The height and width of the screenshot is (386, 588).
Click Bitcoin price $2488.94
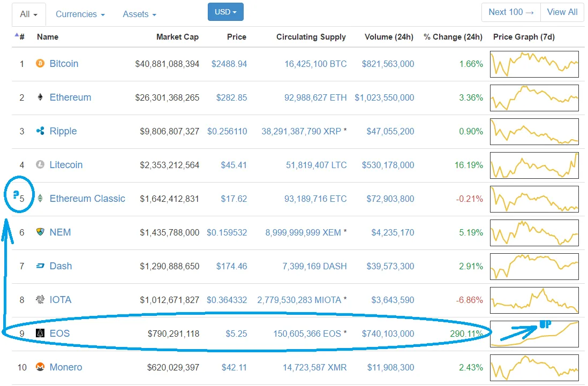pyautogui.click(x=229, y=64)
